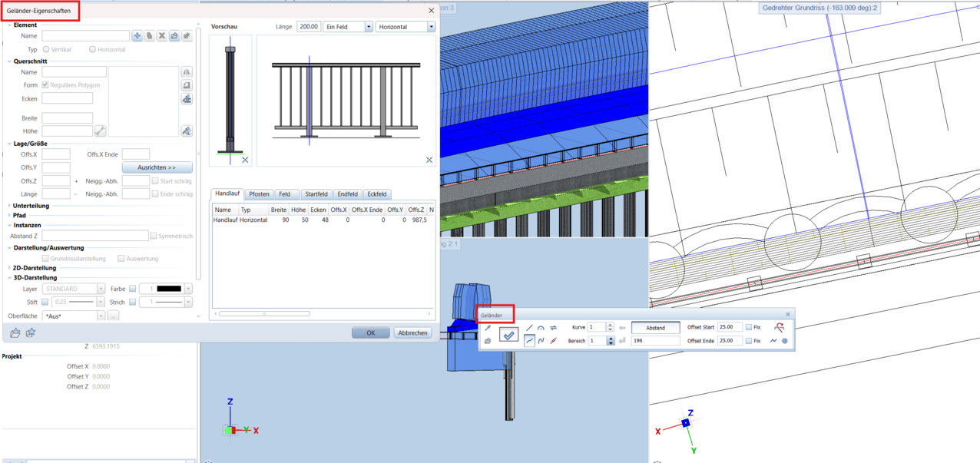980x463 pixels.
Task: Click the measure tool icon beside Höhe
Action: coord(100,131)
